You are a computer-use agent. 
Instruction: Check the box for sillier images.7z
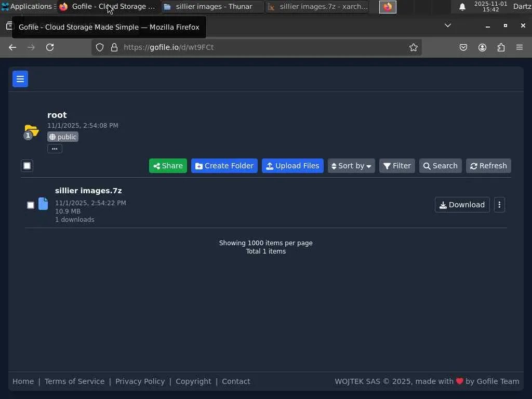click(x=31, y=205)
